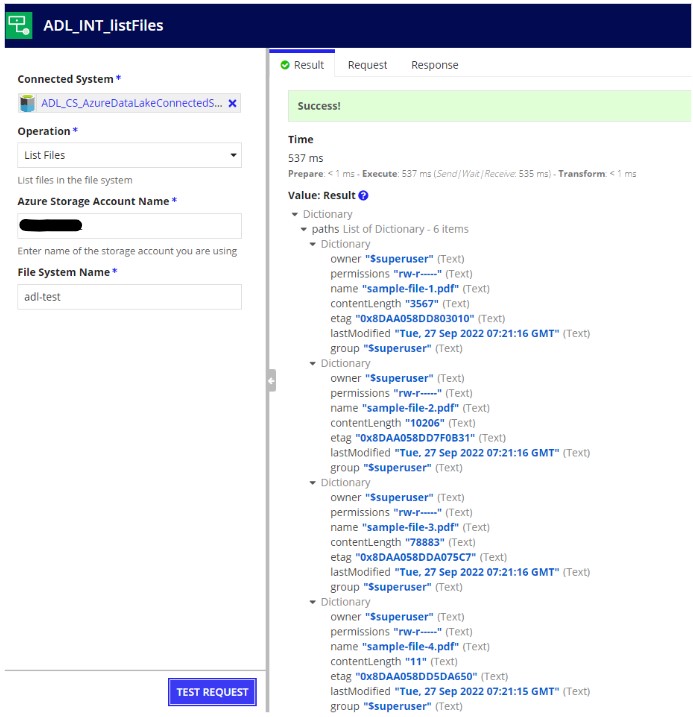The width and height of the screenshot is (693, 717).
Task: Click the Azure Storage Account Name field
Action: click(x=129, y=226)
